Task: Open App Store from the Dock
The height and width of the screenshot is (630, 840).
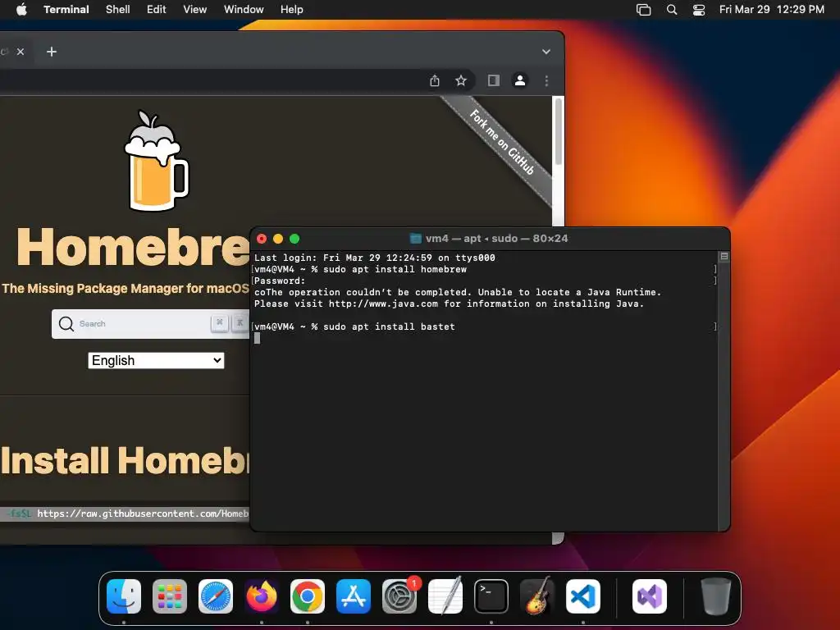Action: pos(354,596)
